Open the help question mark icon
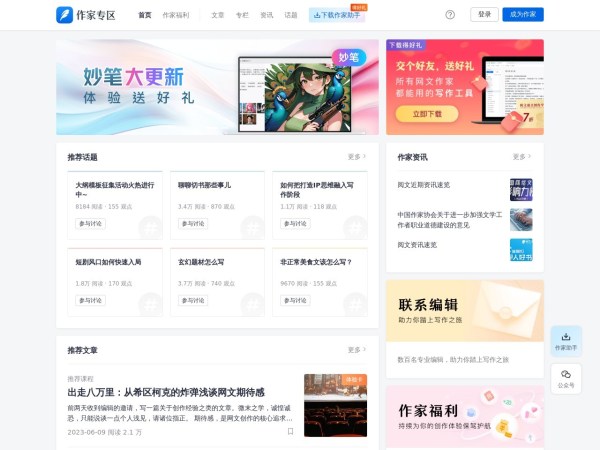 (450, 15)
